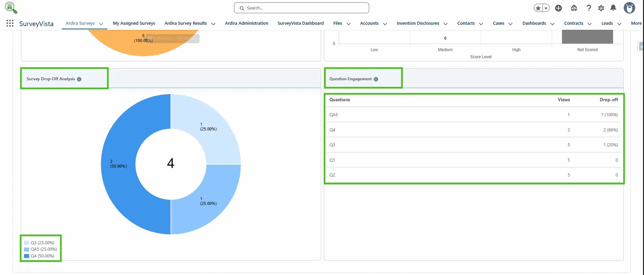
Task: Expand the Contacts tab dropdown chevron
Action: [x=481, y=24]
